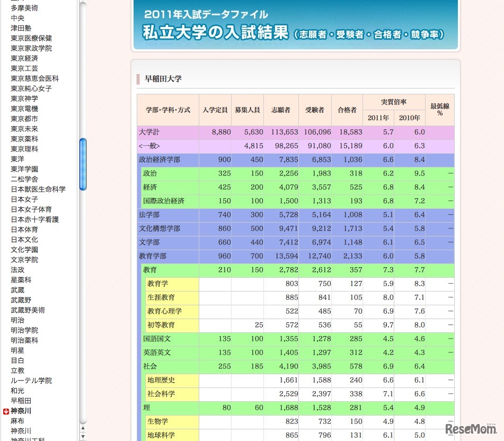The image size is (504, 441).
Task: Open 立教 from the sidebar list
Action: click(17, 371)
